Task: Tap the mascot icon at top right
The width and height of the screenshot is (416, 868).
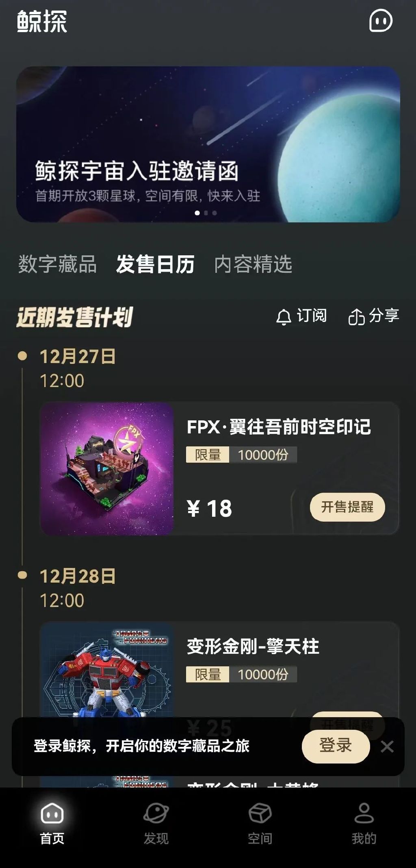Action: 381,21
